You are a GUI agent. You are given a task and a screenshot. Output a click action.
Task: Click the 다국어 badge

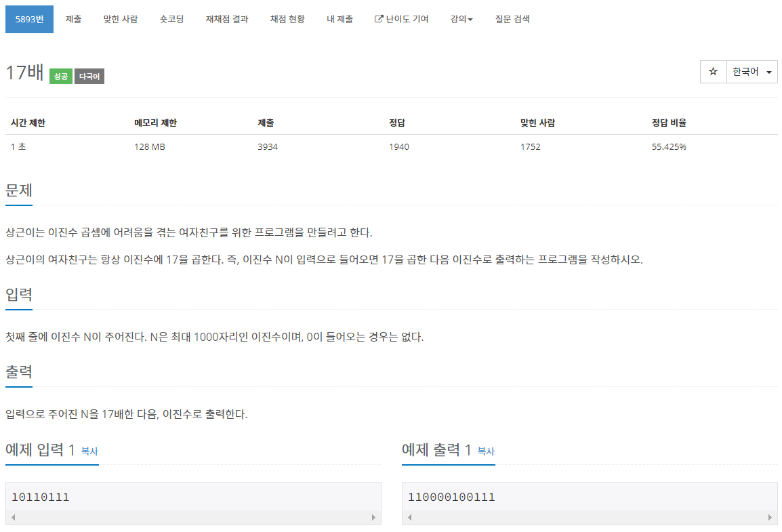[x=89, y=77]
